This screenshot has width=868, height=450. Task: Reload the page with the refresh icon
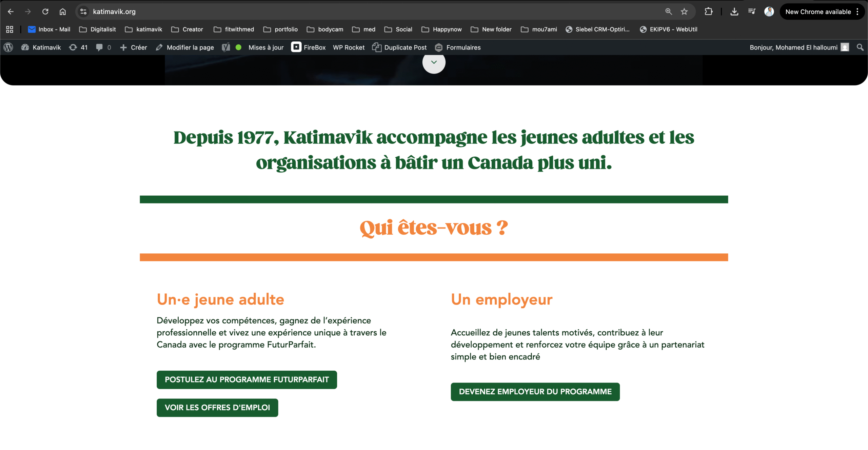pos(45,12)
